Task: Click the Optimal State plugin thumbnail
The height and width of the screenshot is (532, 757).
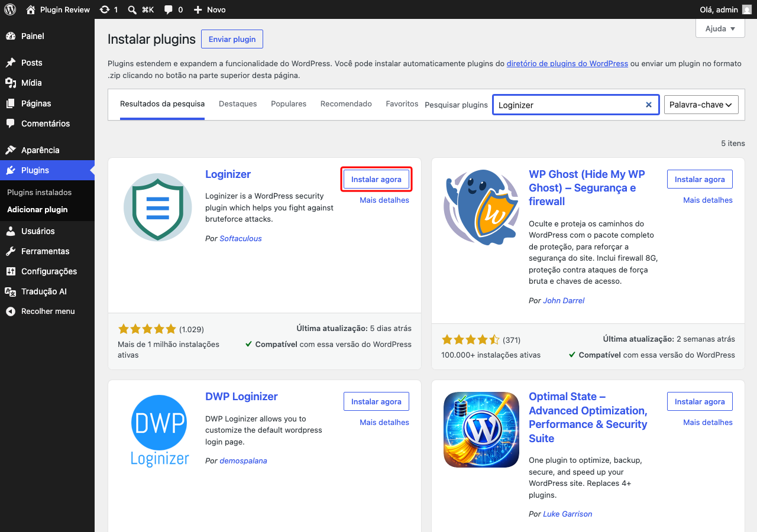Action: click(x=481, y=430)
